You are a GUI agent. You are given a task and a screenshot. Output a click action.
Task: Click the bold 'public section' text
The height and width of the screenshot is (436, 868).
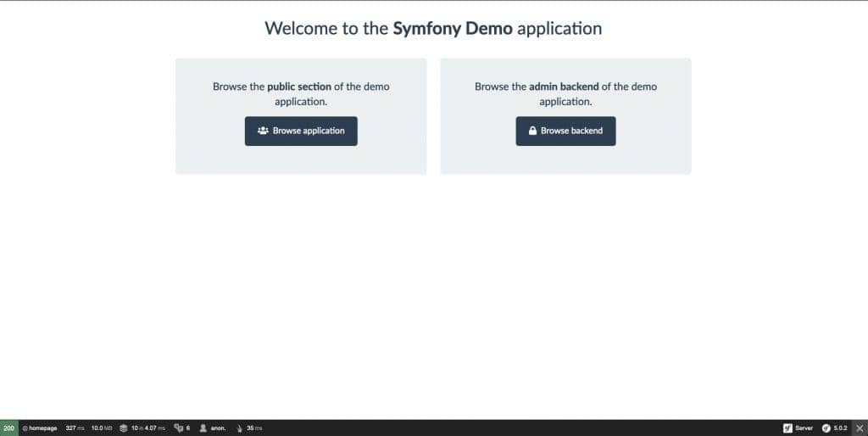point(299,87)
